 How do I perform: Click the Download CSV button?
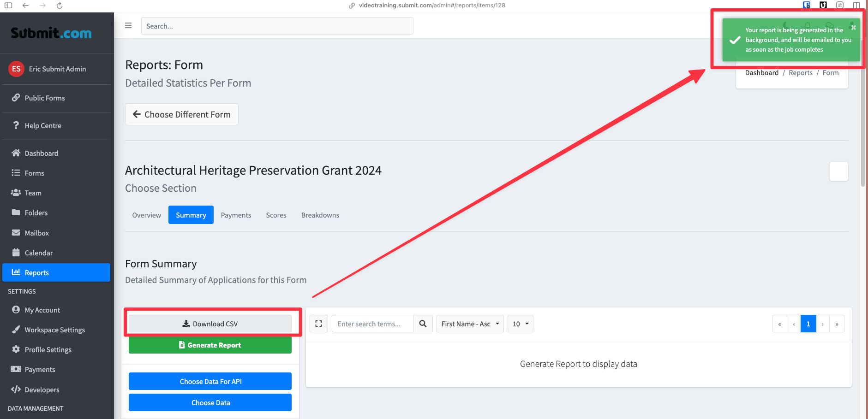[x=210, y=324]
